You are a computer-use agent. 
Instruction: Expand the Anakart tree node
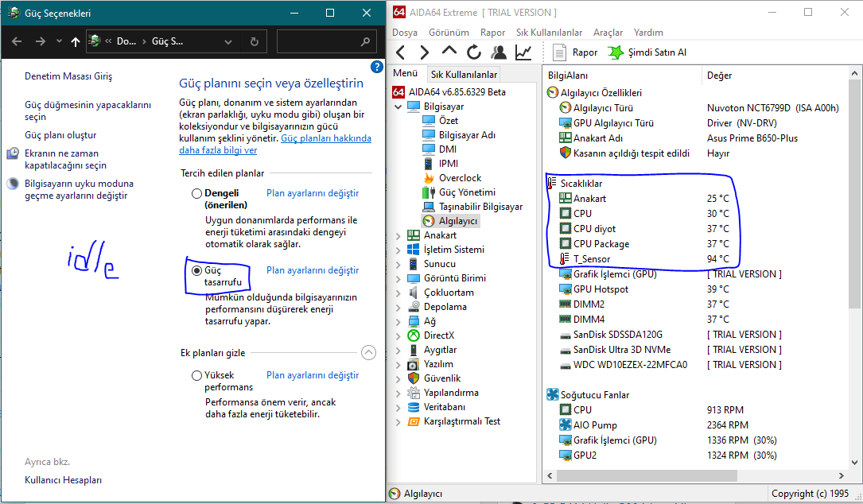pyautogui.click(x=398, y=235)
